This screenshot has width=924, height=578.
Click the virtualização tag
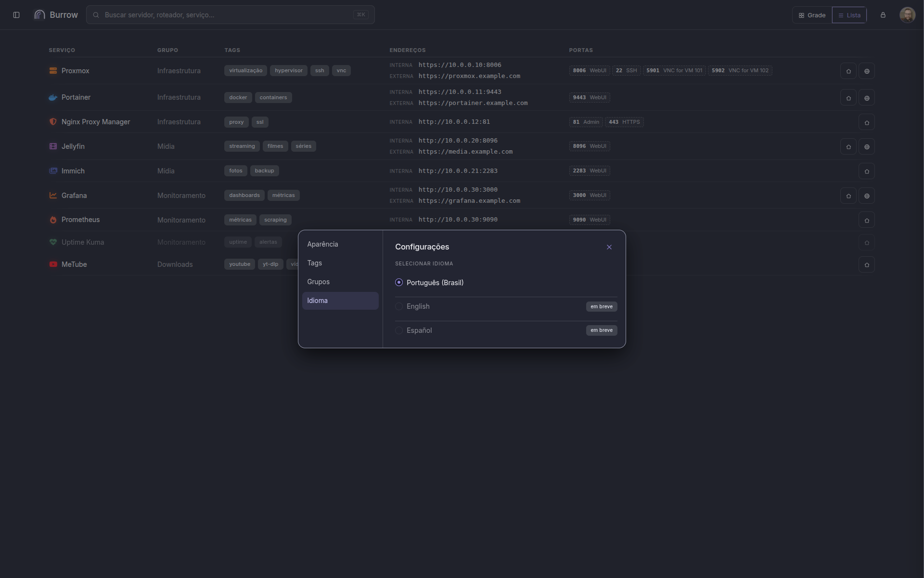[x=246, y=71]
